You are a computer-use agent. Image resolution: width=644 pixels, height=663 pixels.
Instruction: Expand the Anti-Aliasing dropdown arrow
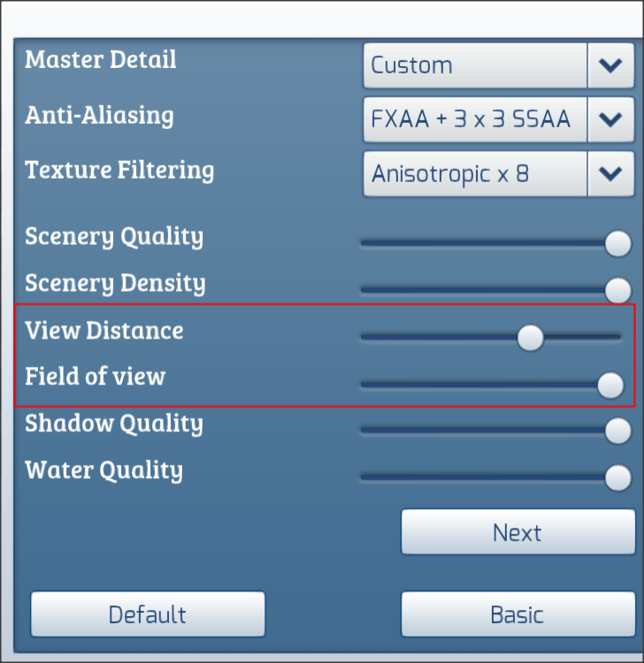[610, 119]
